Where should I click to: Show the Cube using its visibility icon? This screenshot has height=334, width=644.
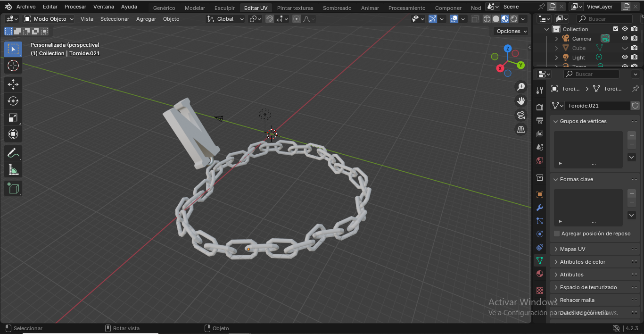pyautogui.click(x=625, y=48)
